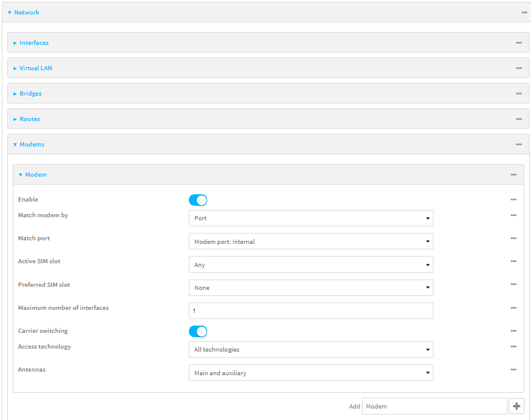Turn off Carrier switching

pos(197,331)
